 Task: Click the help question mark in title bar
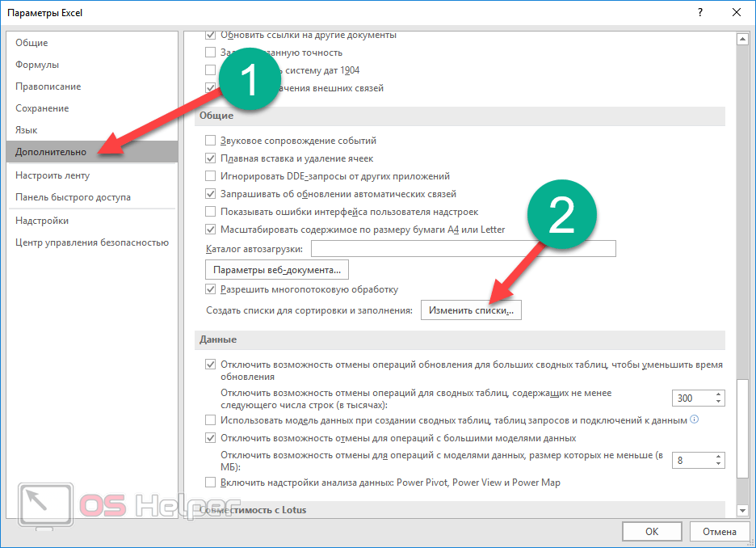click(696, 13)
